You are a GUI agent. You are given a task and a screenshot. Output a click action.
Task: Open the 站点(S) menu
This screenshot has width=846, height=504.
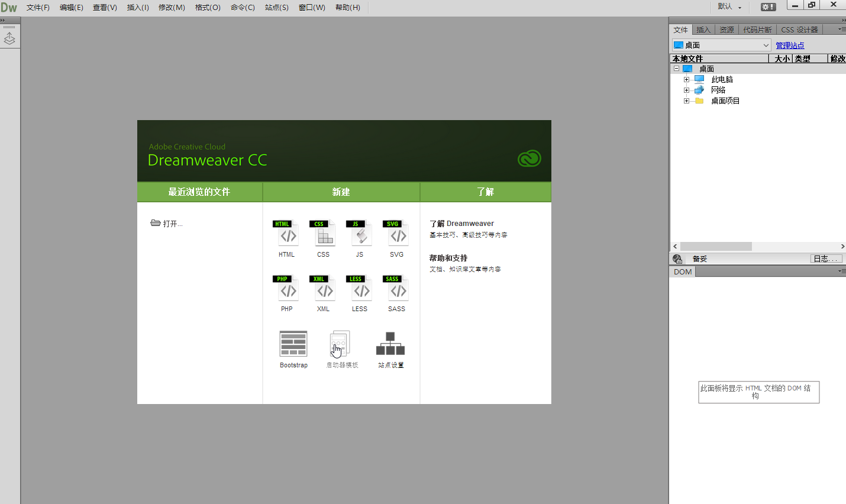click(276, 8)
